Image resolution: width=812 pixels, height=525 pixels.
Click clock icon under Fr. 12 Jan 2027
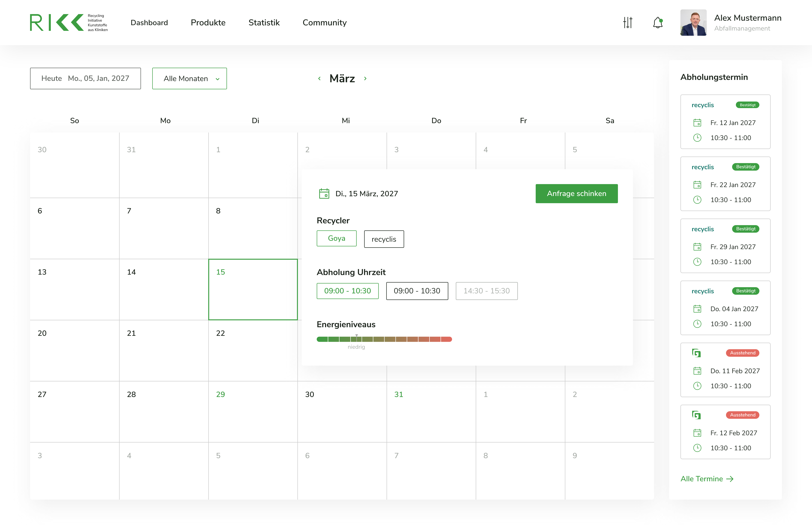pyautogui.click(x=697, y=138)
